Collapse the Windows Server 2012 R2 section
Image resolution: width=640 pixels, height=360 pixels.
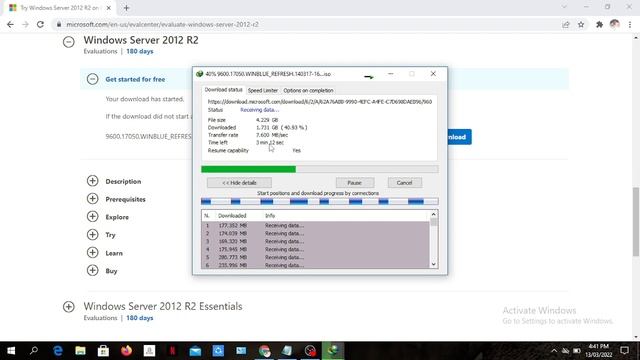click(x=69, y=42)
